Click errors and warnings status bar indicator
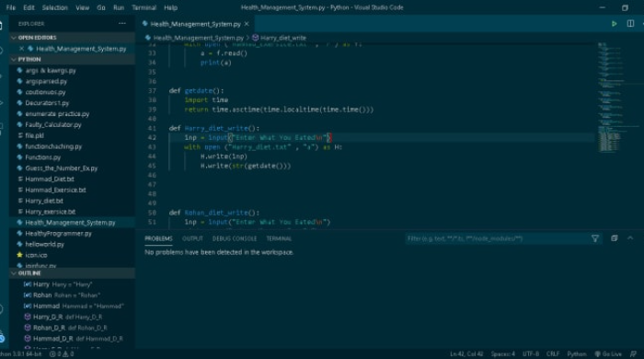Image resolution: width=644 pixels, height=359 pixels. (x=62, y=354)
